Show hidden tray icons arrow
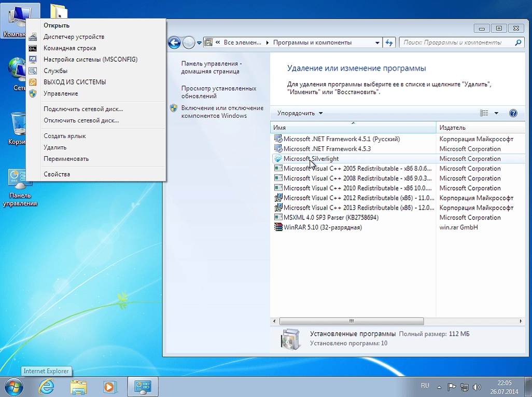 [439, 387]
